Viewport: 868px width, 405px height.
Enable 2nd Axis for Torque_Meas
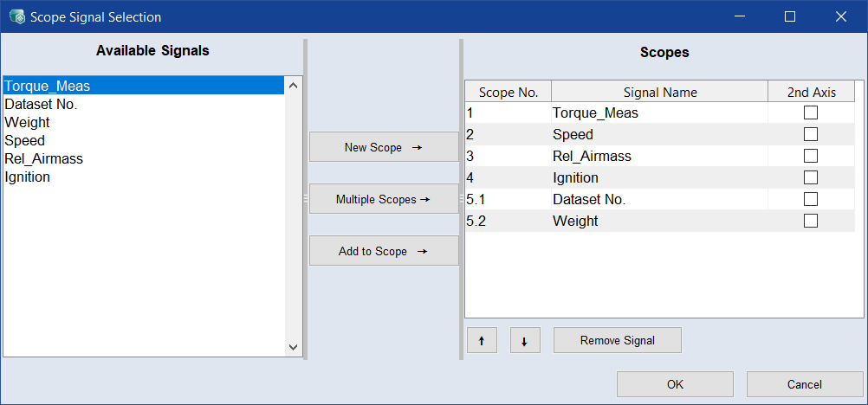(811, 112)
